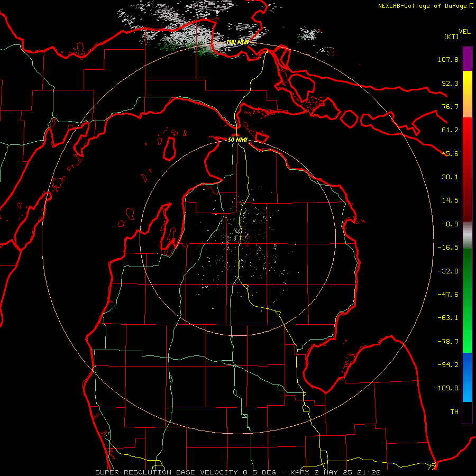Select the 45.6 velocity scale value
Image resolution: width=476 pixels, height=476 pixels.
pos(450,153)
